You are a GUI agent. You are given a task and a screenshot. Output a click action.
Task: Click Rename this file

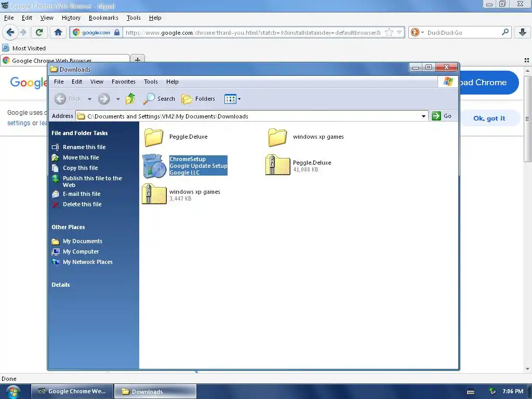[84, 147]
